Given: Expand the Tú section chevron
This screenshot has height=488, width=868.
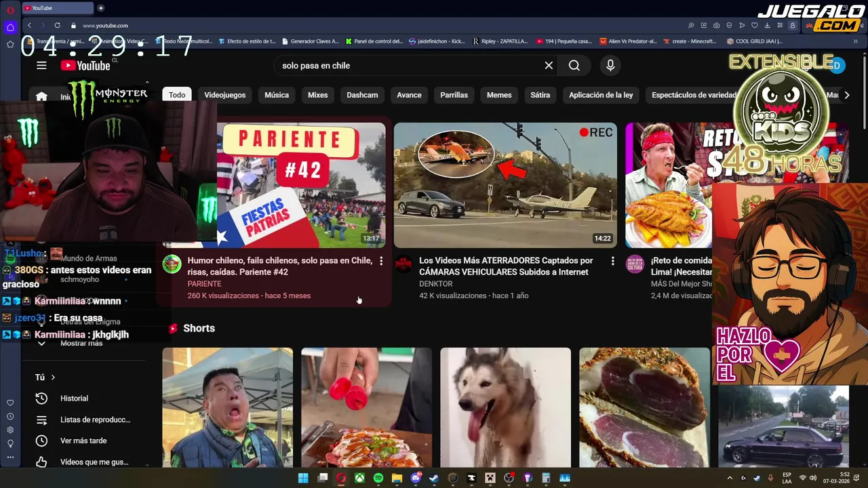Looking at the screenshot, I should (53, 378).
